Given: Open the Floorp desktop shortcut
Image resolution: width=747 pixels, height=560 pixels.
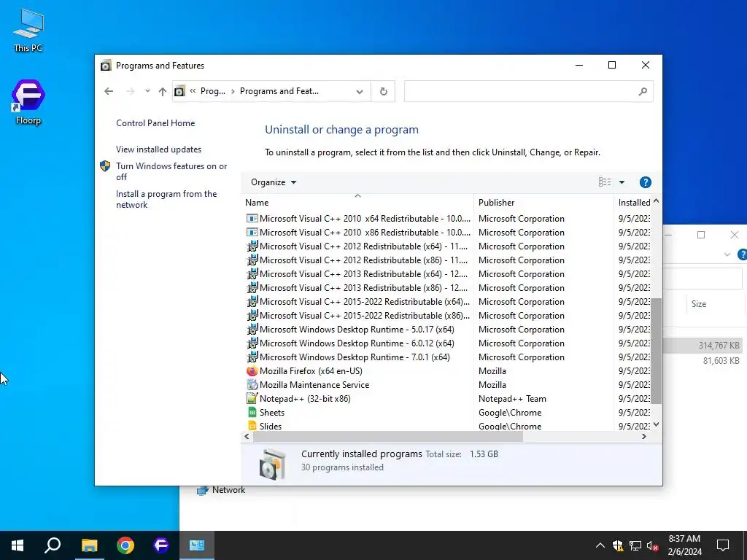Looking at the screenshot, I should (x=28, y=102).
